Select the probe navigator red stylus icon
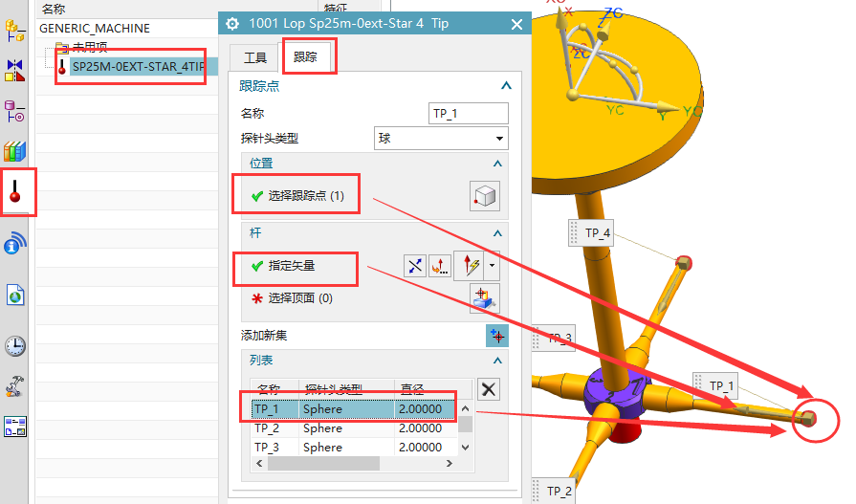This screenshot has height=504, width=856. [x=15, y=192]
